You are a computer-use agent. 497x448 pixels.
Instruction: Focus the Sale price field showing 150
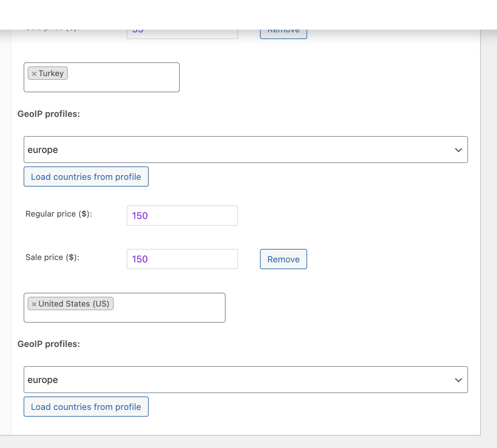pos(182,259)
